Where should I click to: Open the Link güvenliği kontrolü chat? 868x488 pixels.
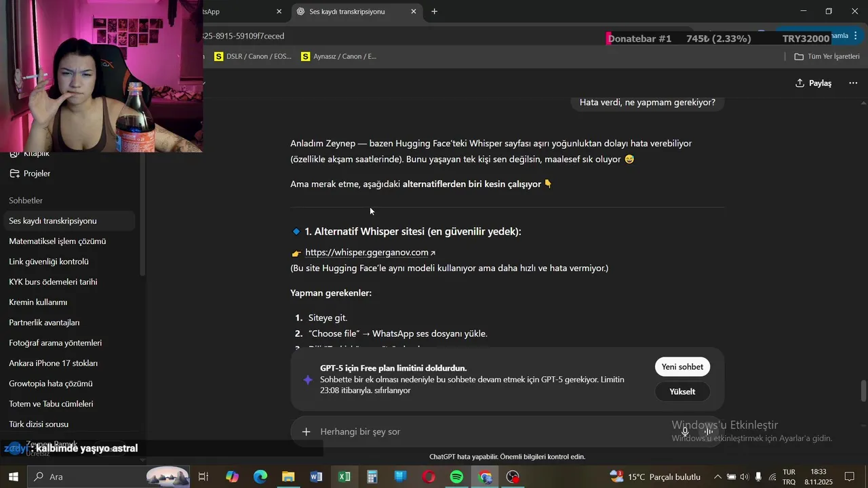tap(68, 262)
